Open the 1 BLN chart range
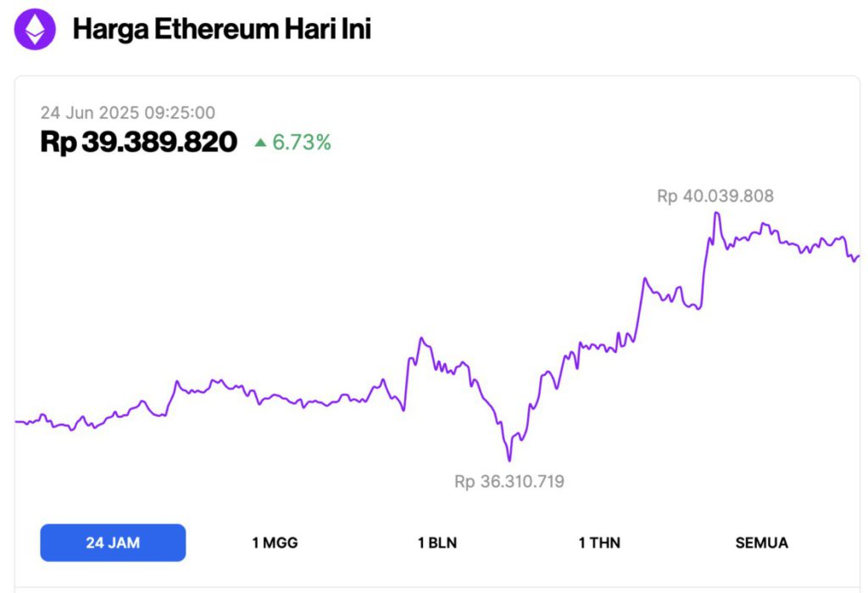Screen dimensions: 868x593 pos(437,543)
